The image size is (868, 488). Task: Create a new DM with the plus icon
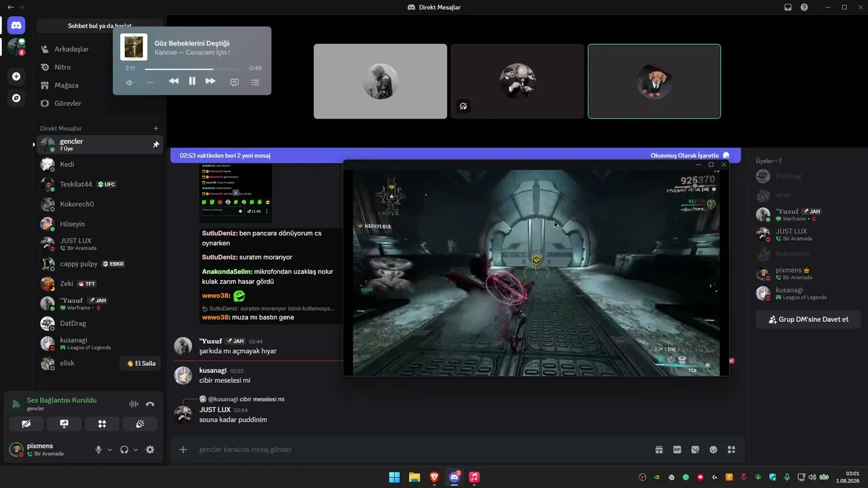156,128
